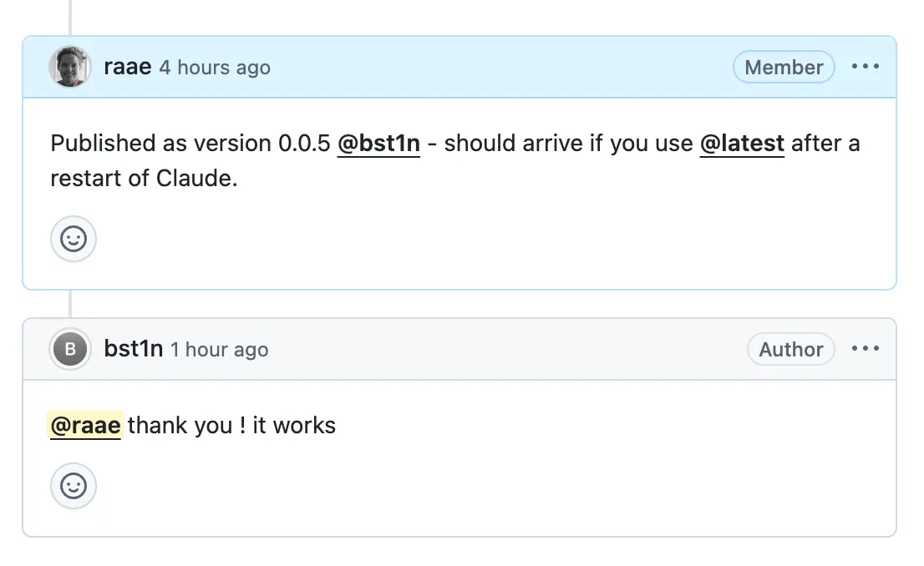The width and height of the screenshot is (924, 566).
Task: Click the 4 hours ago timestamp
Action: tap(215, 68)
